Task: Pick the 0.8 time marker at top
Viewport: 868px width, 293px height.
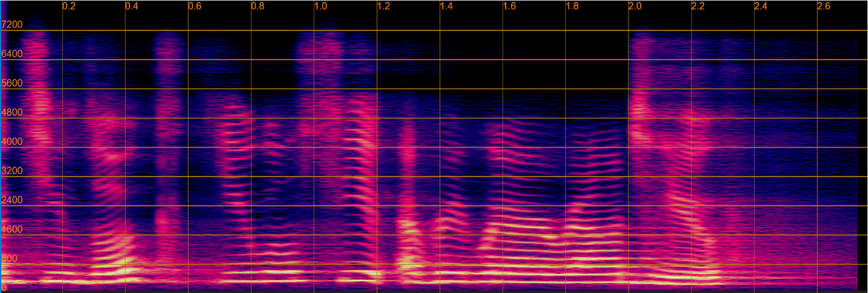Action: tap(257, 6)
